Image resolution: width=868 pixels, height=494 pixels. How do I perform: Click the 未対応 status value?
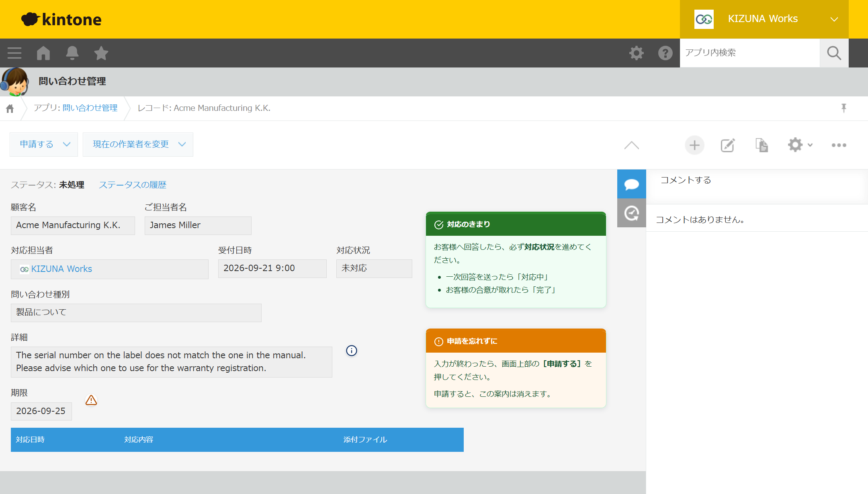(374, 268)
